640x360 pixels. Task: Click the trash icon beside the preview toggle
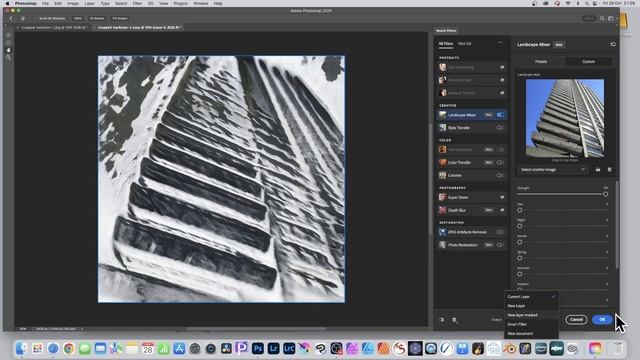tap(454, 320)
